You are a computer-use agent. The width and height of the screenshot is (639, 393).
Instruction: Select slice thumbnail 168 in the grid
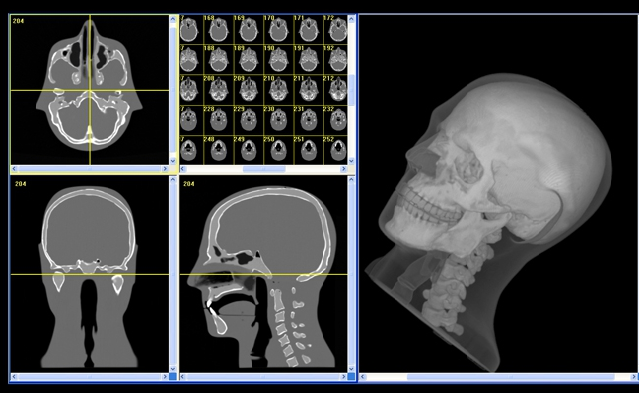pyautogui.click(x=218, y=30)
